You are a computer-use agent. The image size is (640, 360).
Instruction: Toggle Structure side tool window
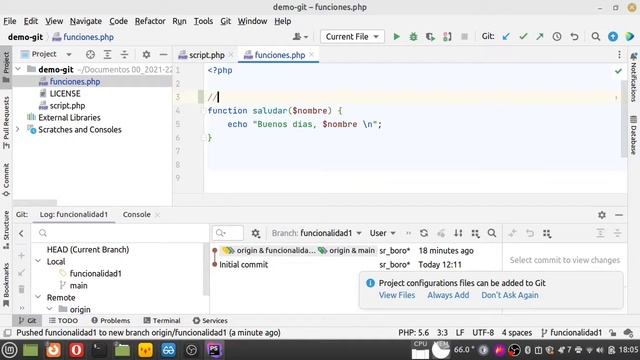(6, 230)
